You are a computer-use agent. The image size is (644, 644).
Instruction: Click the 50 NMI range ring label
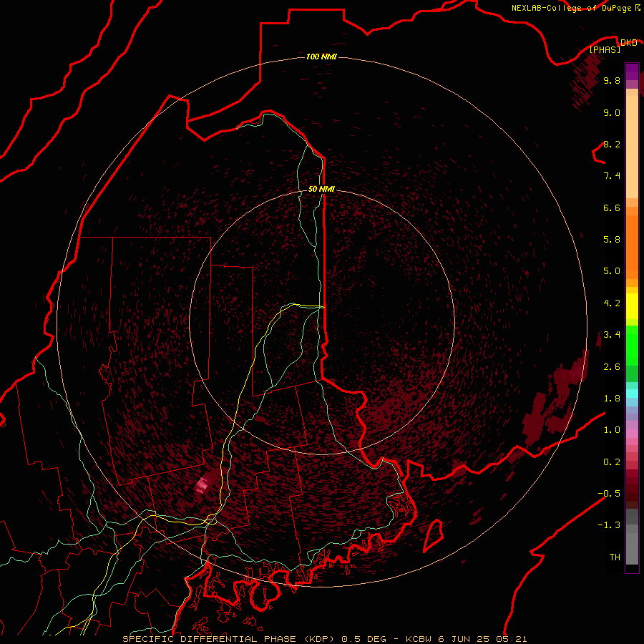[x=321, y=189]
